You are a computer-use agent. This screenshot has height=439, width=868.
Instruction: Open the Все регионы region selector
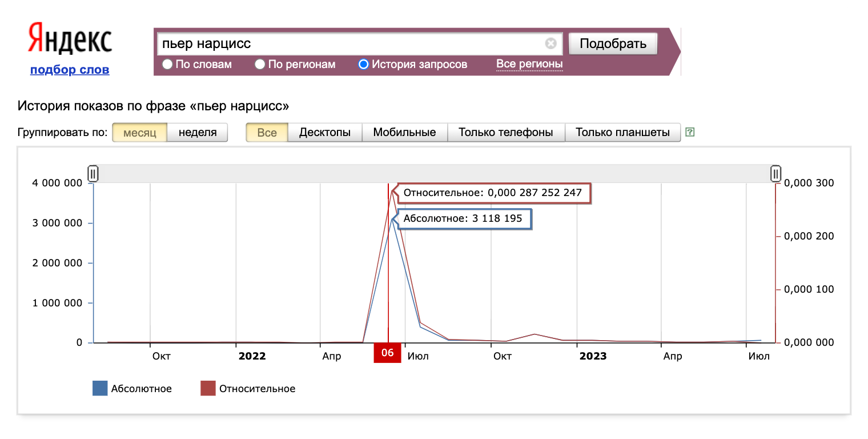[x=529, y=64]
